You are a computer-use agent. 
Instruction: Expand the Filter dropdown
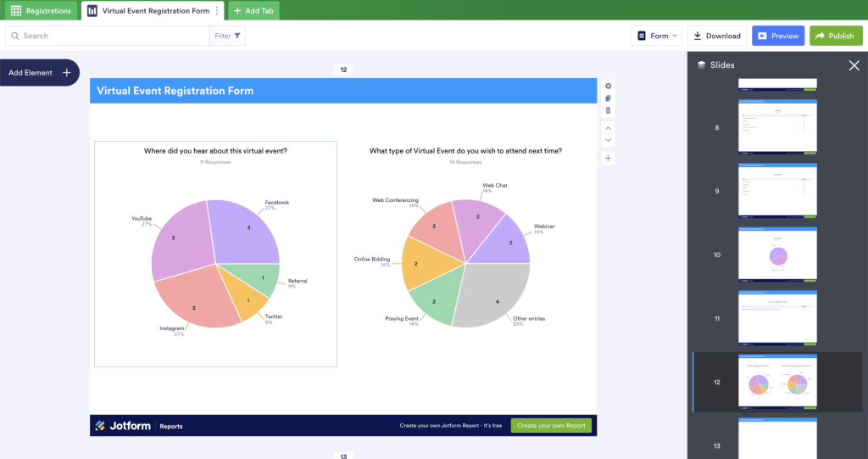click(x=228, y=36)
